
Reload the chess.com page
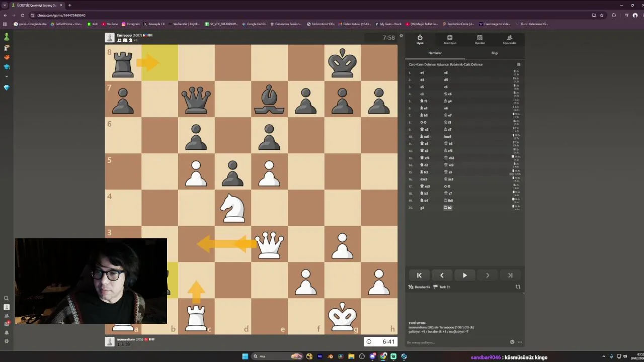[22, 15]
